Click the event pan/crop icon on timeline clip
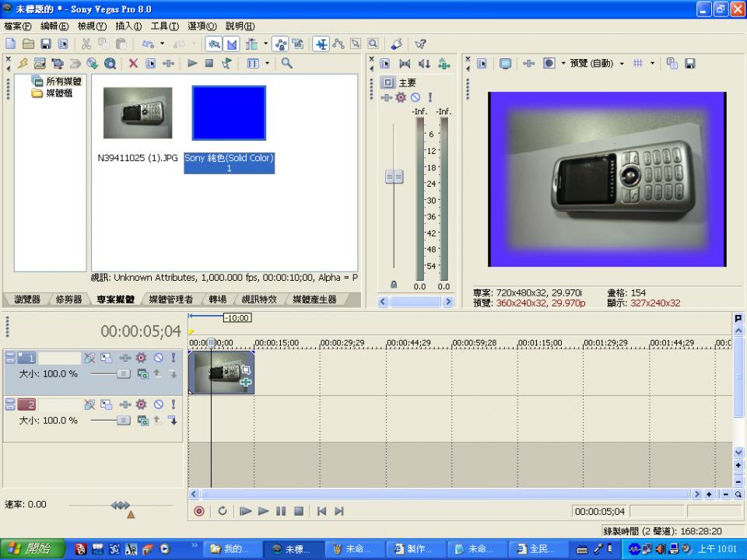Screen dimensions: 747x560 [x=246, y=371]
